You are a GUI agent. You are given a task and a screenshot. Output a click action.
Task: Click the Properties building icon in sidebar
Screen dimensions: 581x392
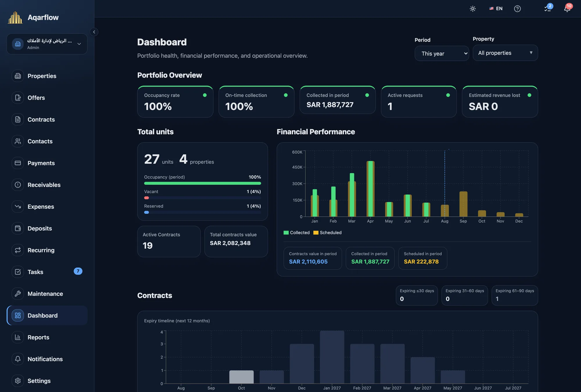pos(18,76)
